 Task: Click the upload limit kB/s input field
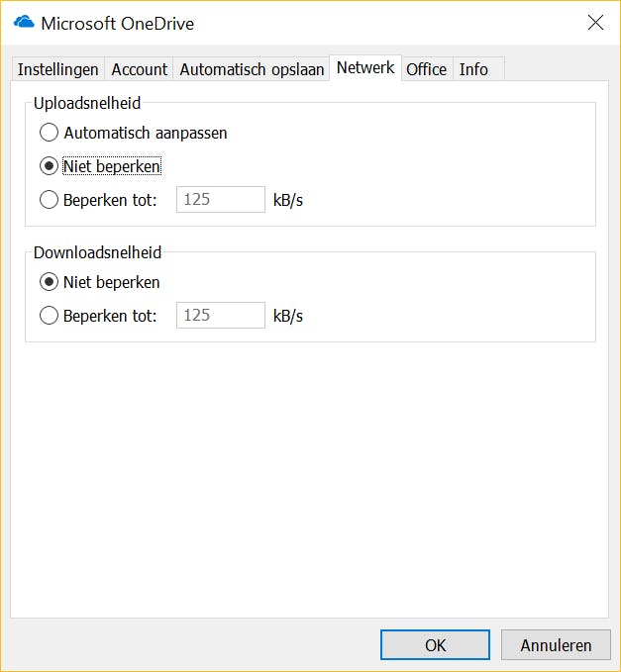[x=220, y=200]
